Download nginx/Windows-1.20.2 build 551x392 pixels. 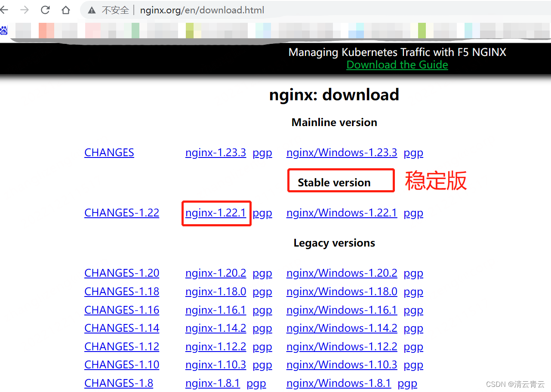coord(342,273)
